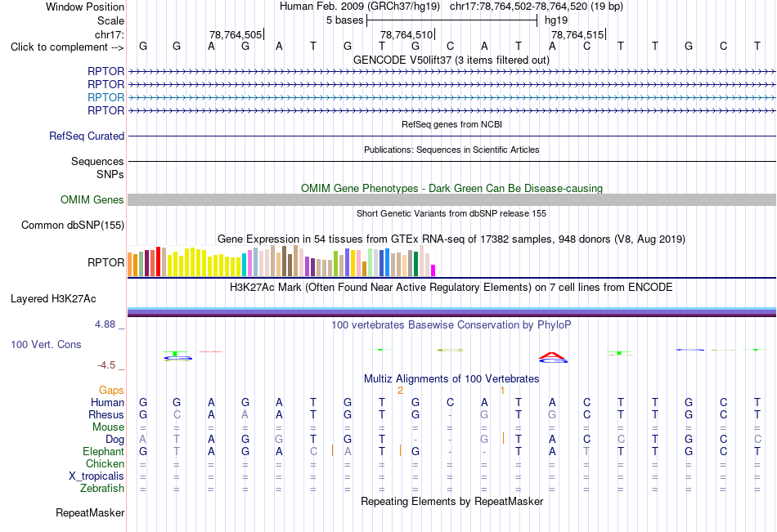The height and width of the screenshot is (532, 777).
Task: Select the Human alignment row label
Action: point(107,402)
